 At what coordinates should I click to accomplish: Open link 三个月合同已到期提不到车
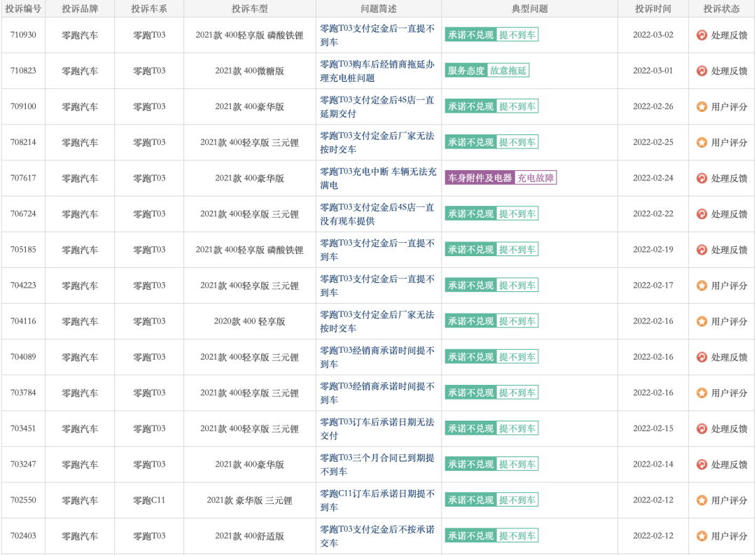[377, 464]
